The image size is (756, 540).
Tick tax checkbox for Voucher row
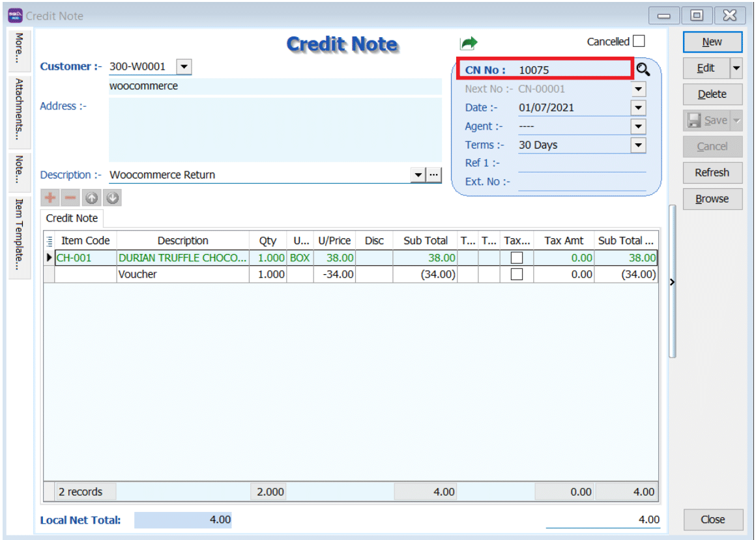tap(517, 275)
